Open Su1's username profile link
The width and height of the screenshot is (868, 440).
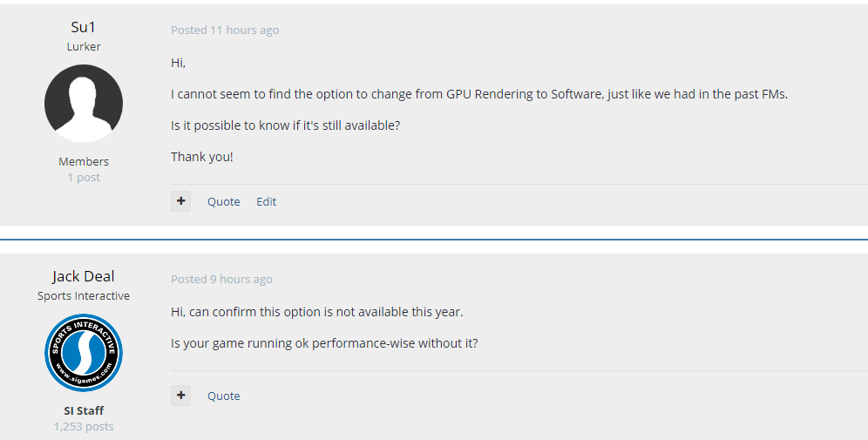(84, 26)
